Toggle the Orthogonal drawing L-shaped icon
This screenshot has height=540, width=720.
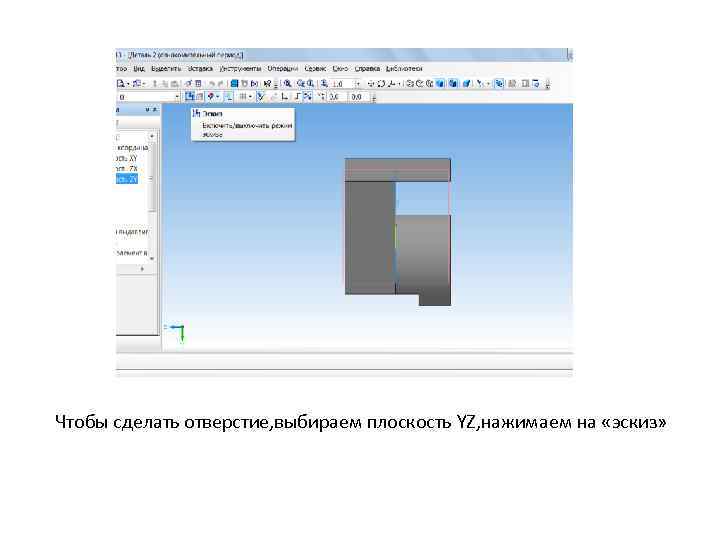click(x=285, y=97)
